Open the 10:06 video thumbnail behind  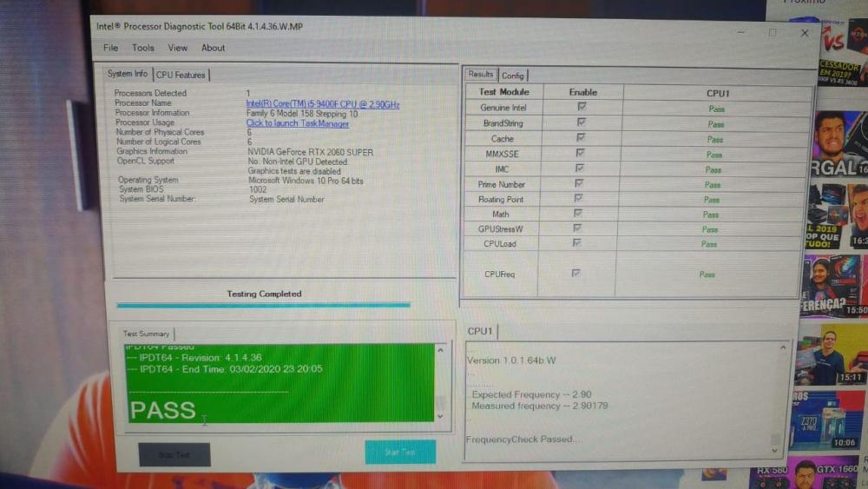(827, 421)
